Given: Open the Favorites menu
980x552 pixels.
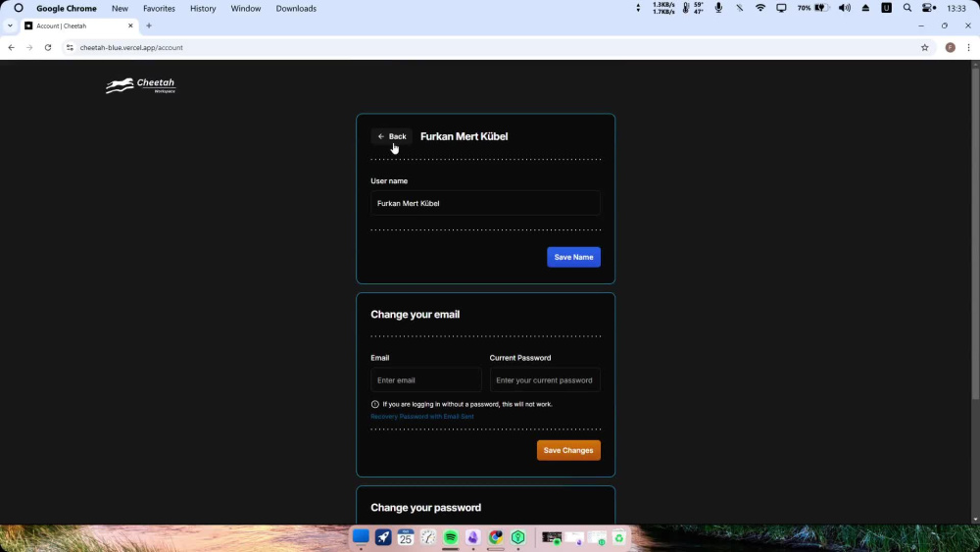Looking at the screenshot, I should tap(159, 8).
